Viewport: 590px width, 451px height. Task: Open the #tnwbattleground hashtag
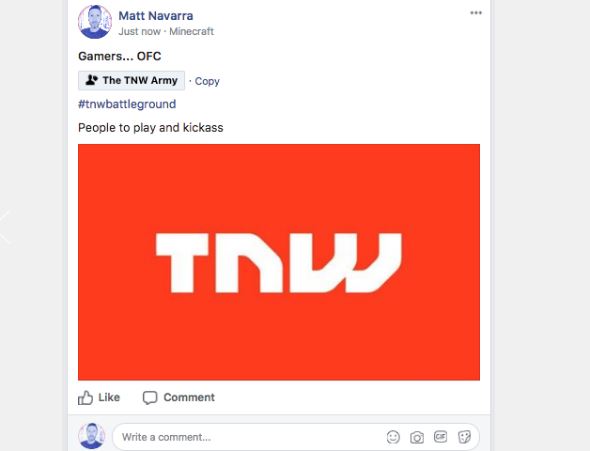127,104
